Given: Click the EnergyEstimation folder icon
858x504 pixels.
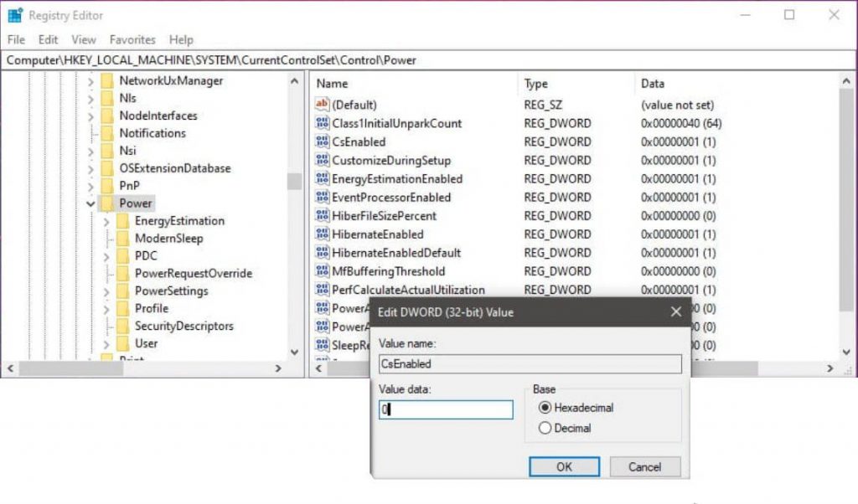Looking at the screenshot, I should [x=123, y=220].
